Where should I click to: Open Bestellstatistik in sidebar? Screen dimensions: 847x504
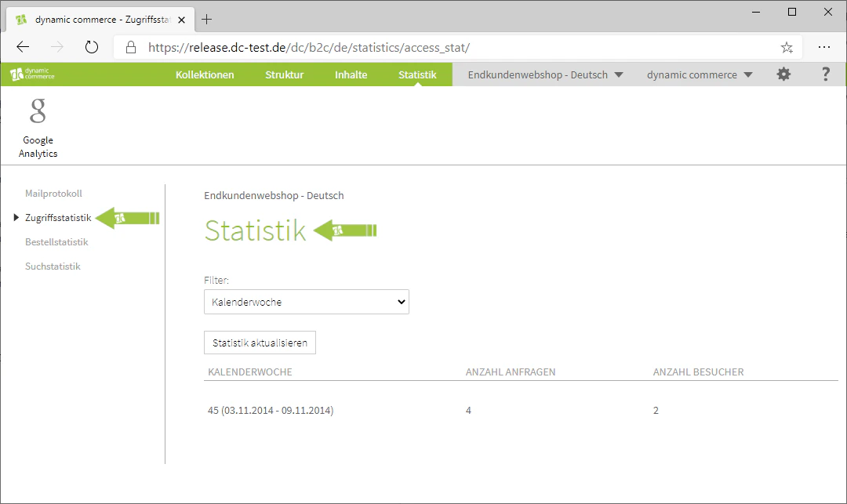pos(56,242)
